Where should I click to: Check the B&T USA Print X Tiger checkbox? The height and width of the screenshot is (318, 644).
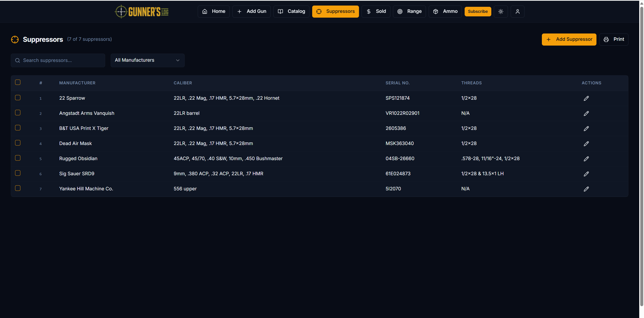click(18, 128)
